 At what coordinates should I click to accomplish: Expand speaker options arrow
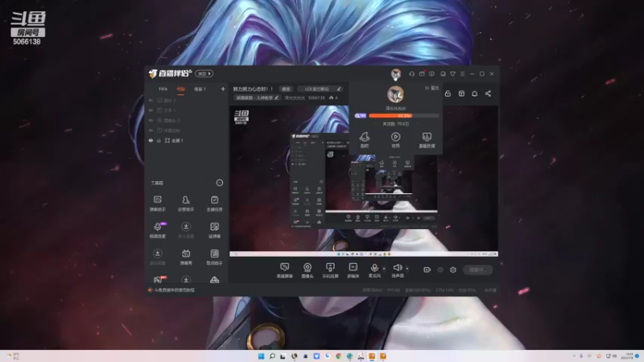click(x=407, y=269)
